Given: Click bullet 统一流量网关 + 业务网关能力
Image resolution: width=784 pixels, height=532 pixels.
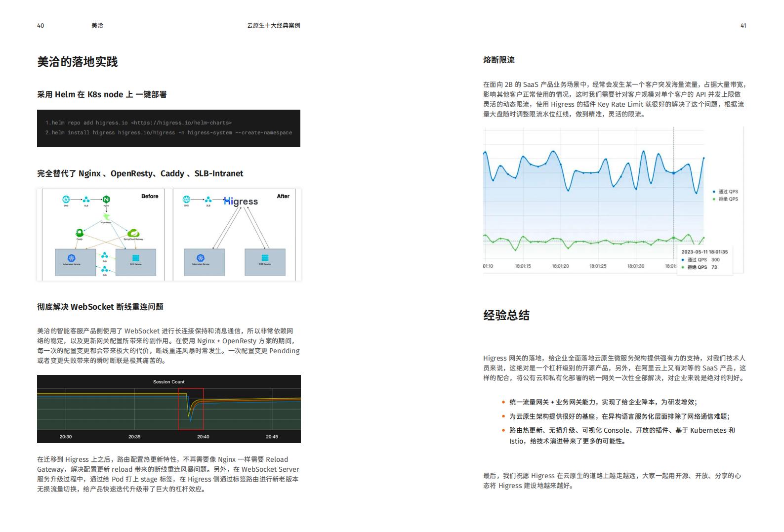Looking at the screenshot, I should pos(603,402).
